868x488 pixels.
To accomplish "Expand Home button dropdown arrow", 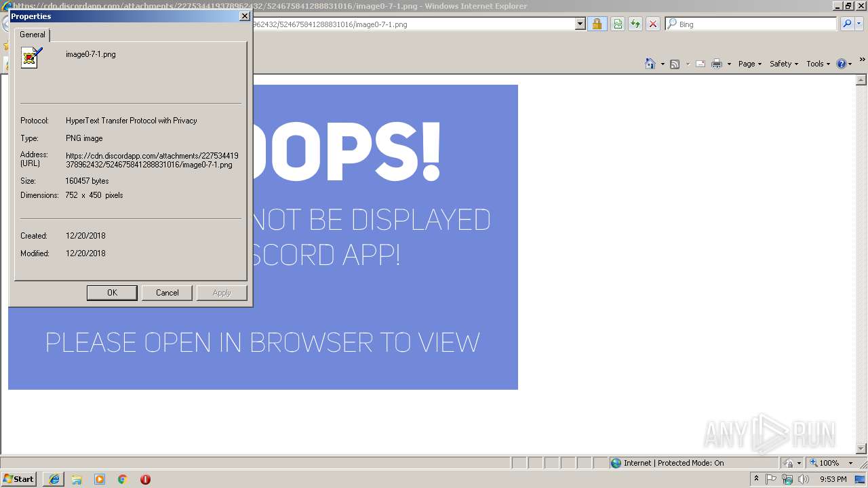I will pyautogui.click(x=663, y=64).
